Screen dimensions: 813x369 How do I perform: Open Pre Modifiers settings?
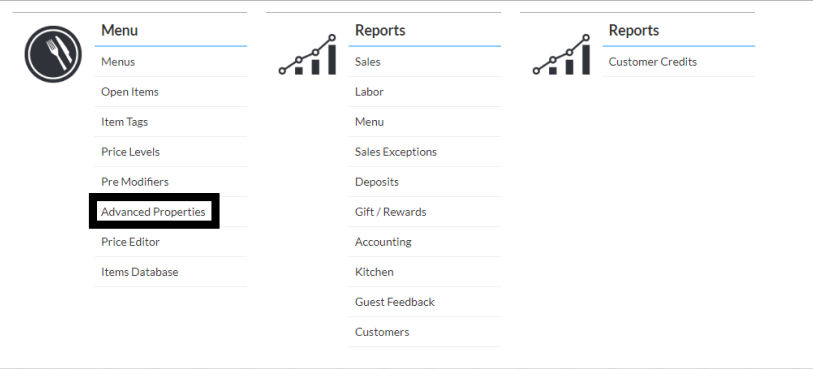(135, 182)
